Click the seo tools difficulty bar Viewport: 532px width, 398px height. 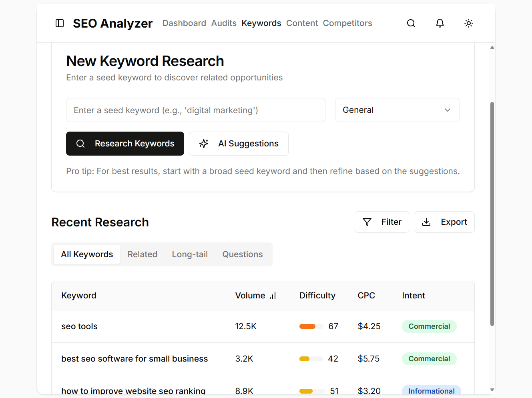tap(311, 326)
